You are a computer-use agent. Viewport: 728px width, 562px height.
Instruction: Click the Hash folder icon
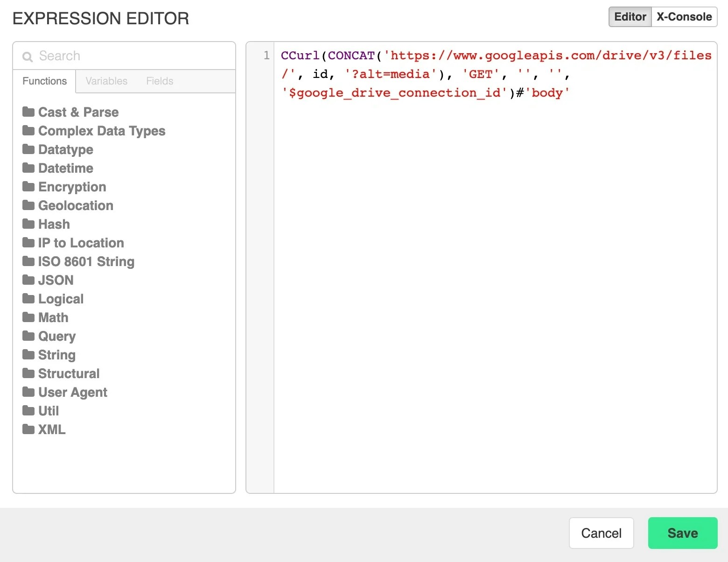point(28,224)
